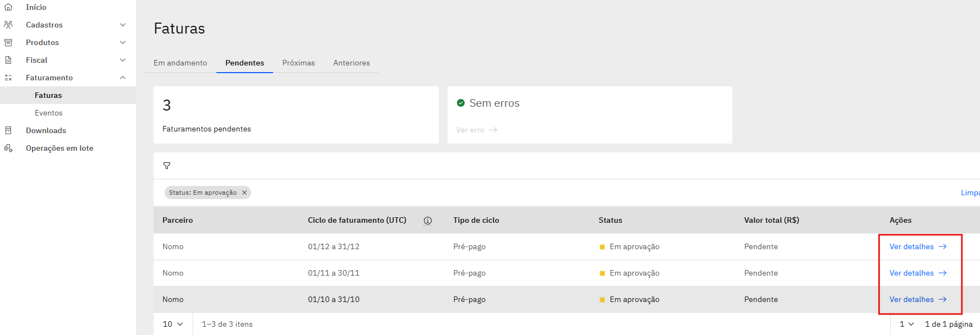Click Pré-pago in the 01/12 row

tap(470, 246)
